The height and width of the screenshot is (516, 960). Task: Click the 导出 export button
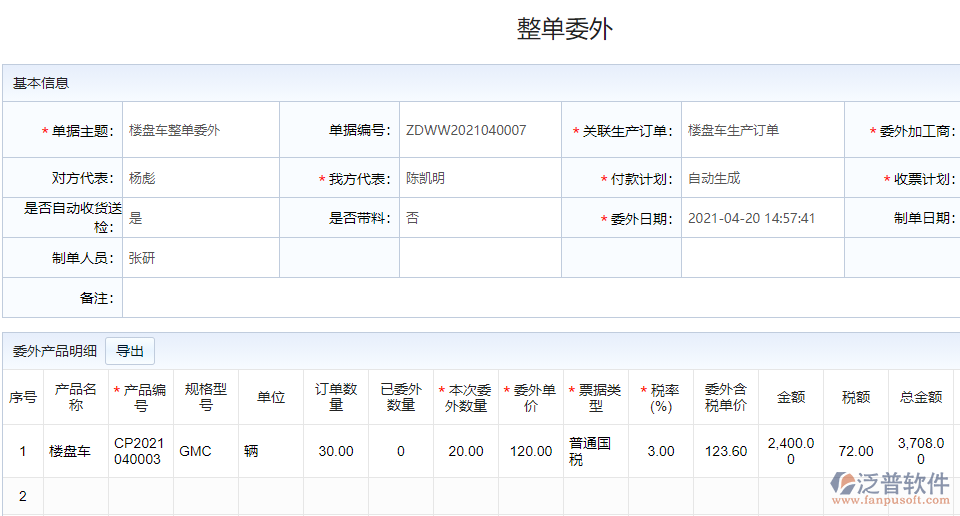point(130,351)
